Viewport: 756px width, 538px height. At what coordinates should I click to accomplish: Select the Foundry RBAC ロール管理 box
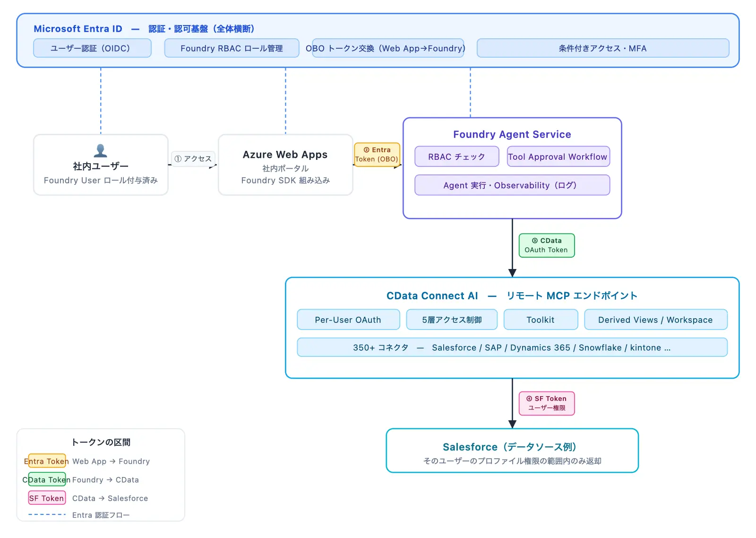[x=232, y=48]
